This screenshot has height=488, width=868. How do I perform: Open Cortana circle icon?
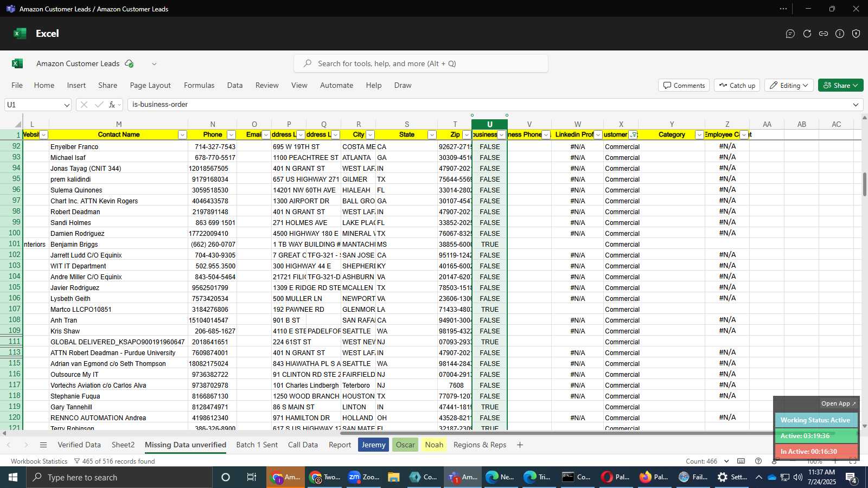pyautogui.click(x=226, y=477)
